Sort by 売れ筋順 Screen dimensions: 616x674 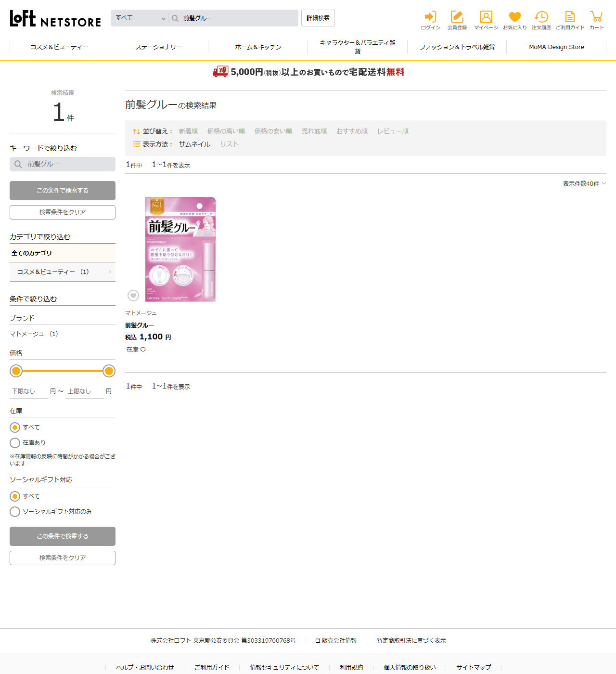[x=314, y=131]
